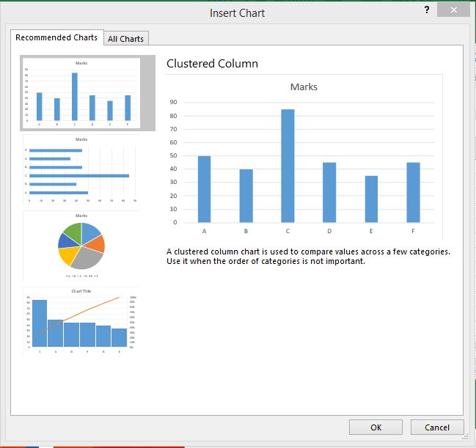Click bar A in the preview chart
This screenshot has width=476, height=448.
pyautogui.click(x=204, y=189)
